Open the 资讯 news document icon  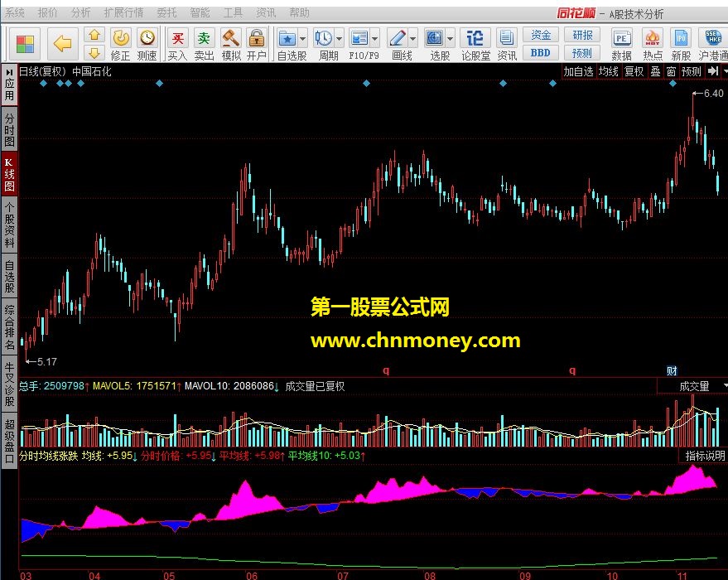click(507, 45)
